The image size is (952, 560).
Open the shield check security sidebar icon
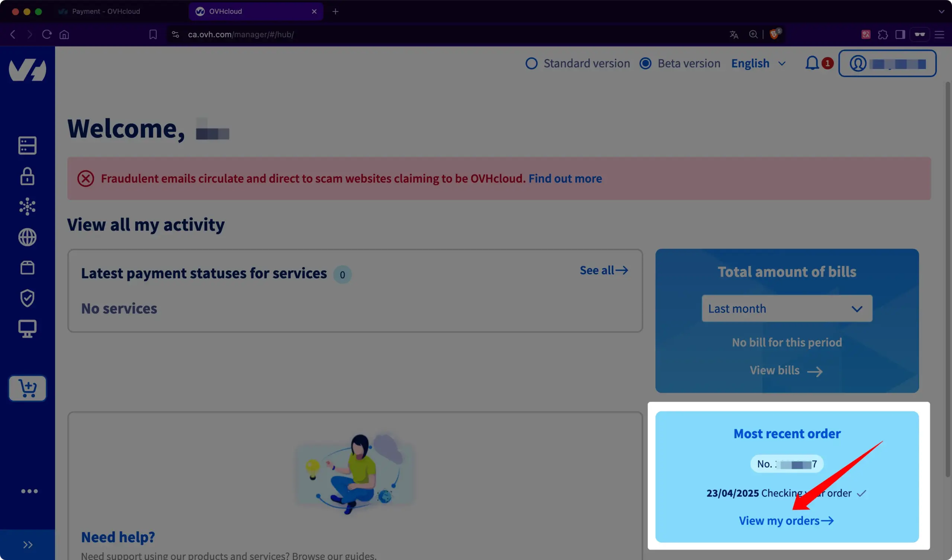coord(27,298)
